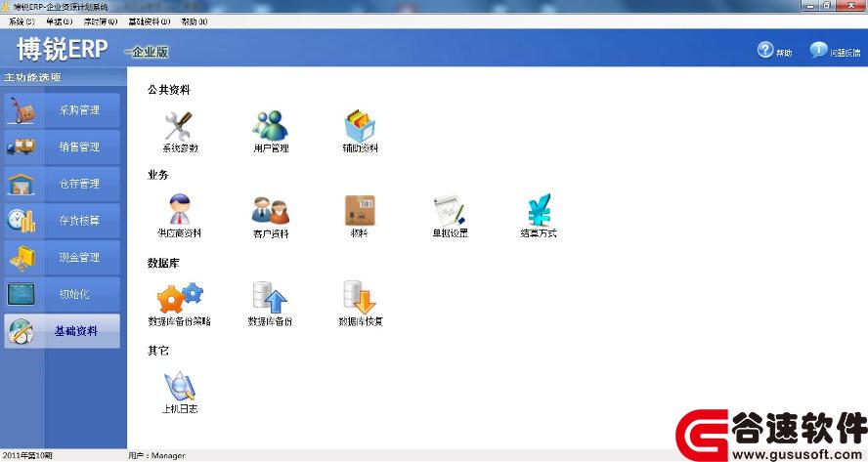Click the 企业版 edition label

pyautogui.click(x=149, y=52)
